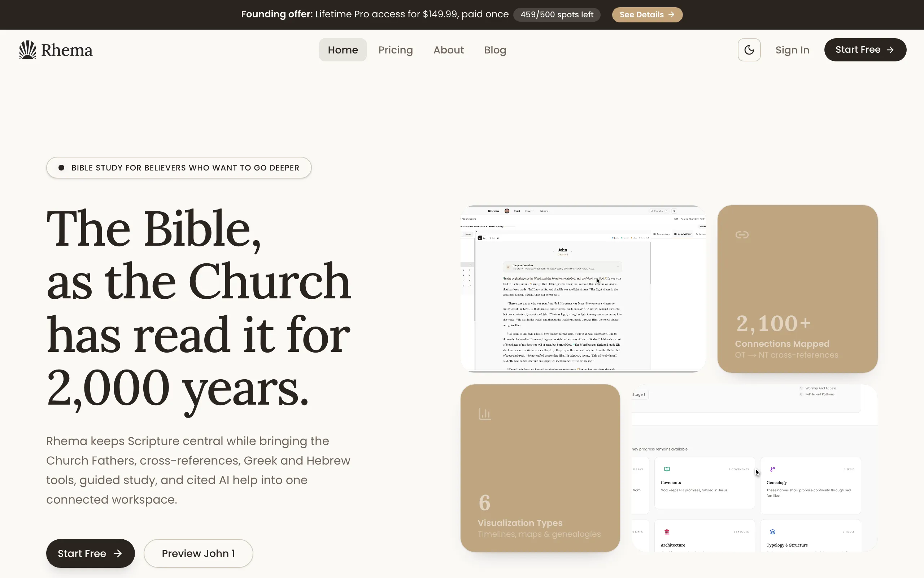Click the Bible study for believers badge
This screenshot has width=924, height=578.
[179, 167]
